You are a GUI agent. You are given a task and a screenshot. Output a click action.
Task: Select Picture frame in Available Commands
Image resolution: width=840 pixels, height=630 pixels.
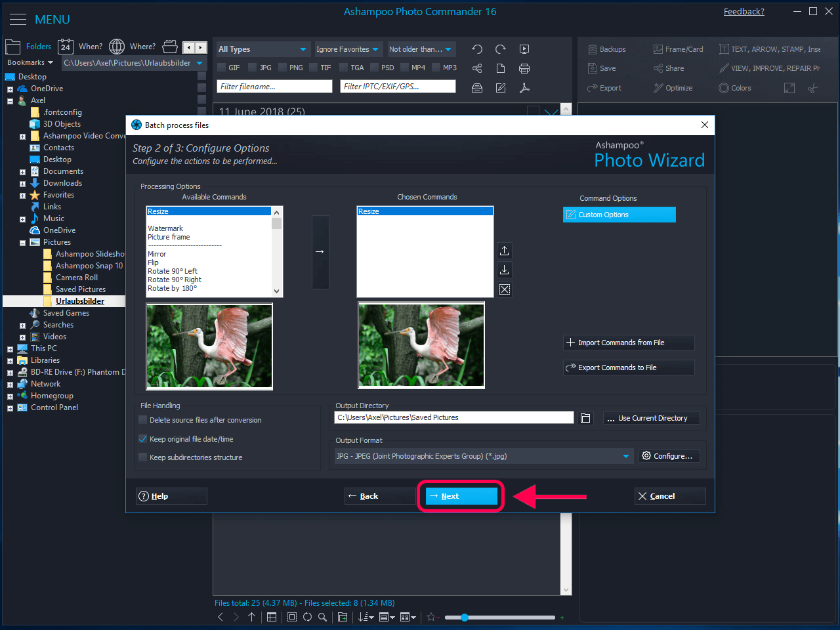[169, 237]
